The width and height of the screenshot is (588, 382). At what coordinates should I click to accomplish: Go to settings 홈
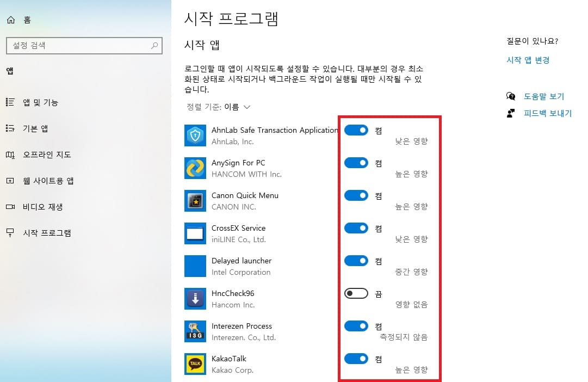(x=27, y=20)
